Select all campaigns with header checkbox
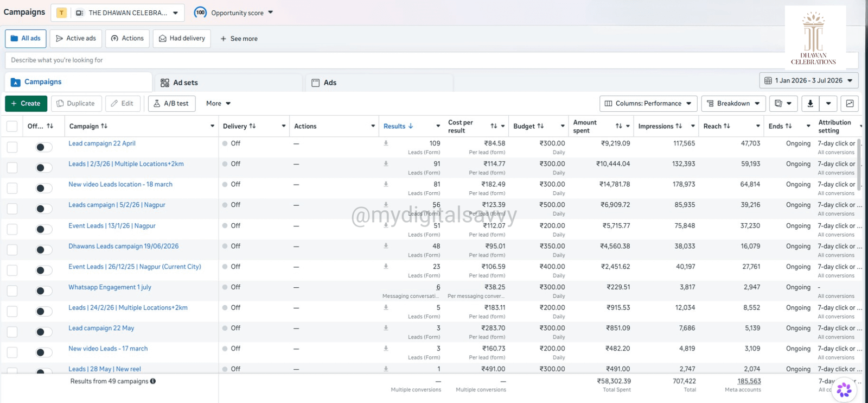The width and height of the screenshot is (868, 403). [x=12, y=127]
